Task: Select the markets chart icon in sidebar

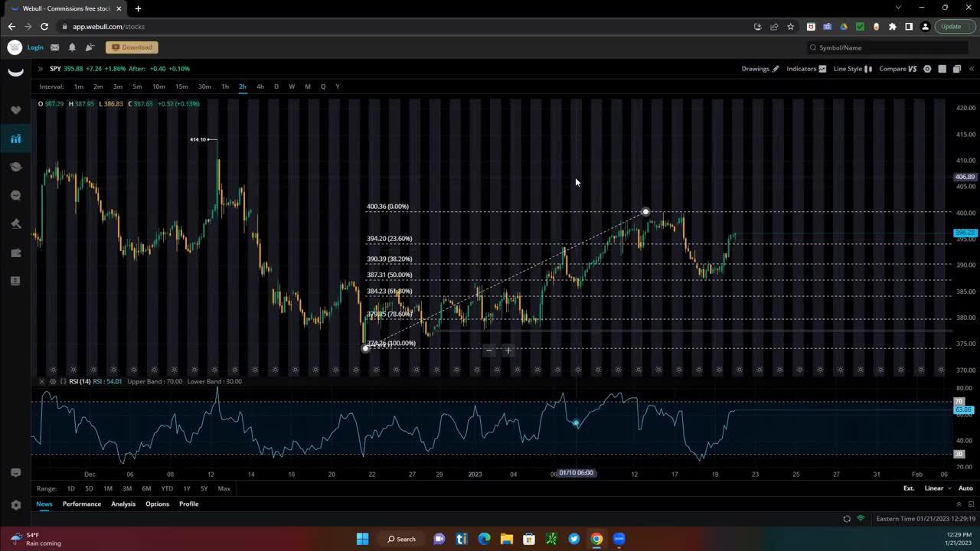Action: (x=15, y=139)
